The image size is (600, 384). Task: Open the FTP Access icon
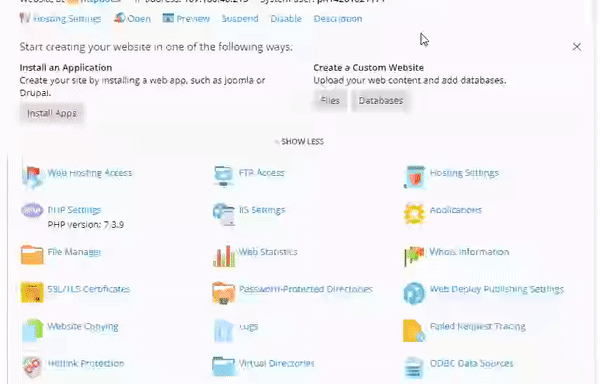(223, 176)
